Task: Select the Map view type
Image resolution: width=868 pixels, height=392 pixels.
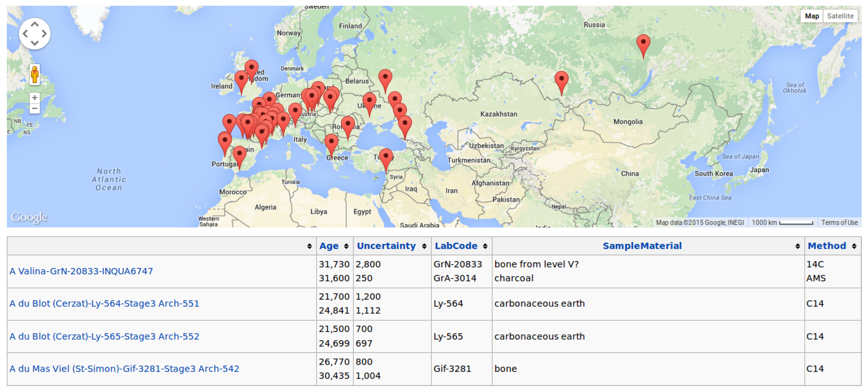Action: pos(812,16)
